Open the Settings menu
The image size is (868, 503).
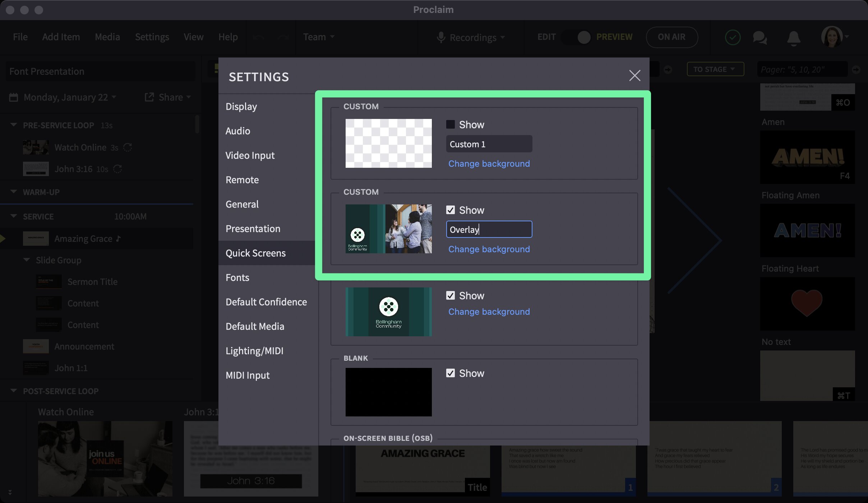tap(152, 37)
